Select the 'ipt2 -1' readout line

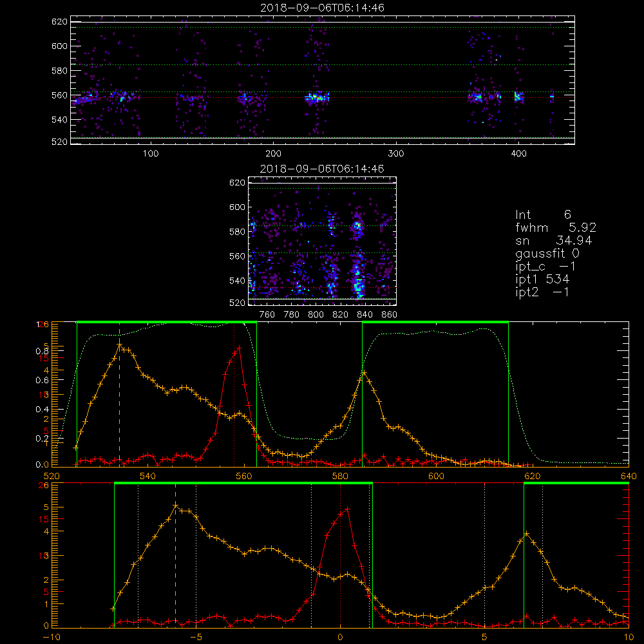pos(542,292)
